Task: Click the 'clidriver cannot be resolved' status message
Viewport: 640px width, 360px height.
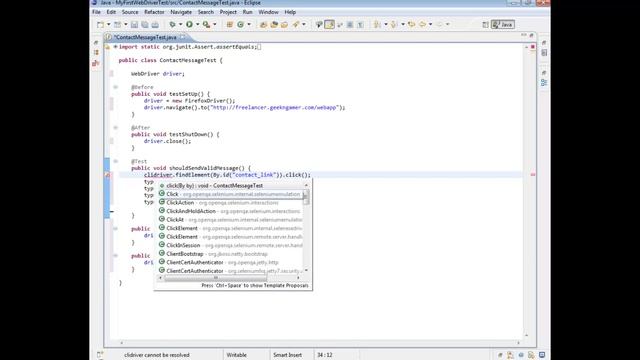Action: [157, 355]
